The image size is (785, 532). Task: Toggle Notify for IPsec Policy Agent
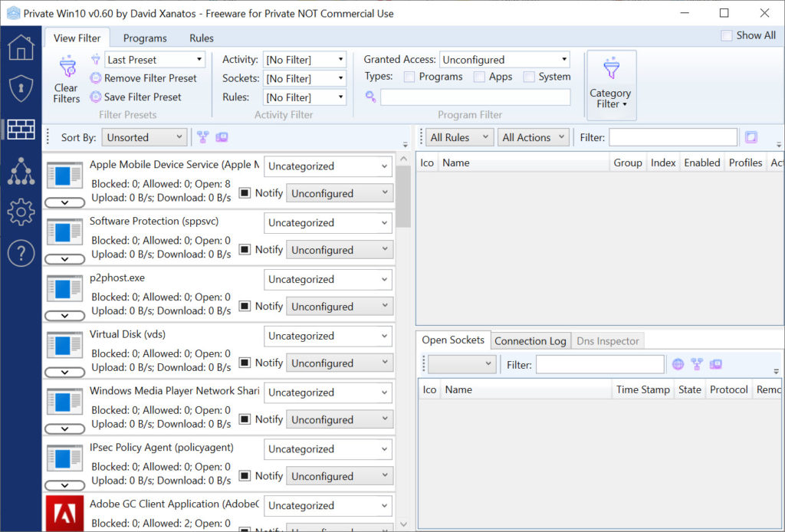tap(245, 475)
